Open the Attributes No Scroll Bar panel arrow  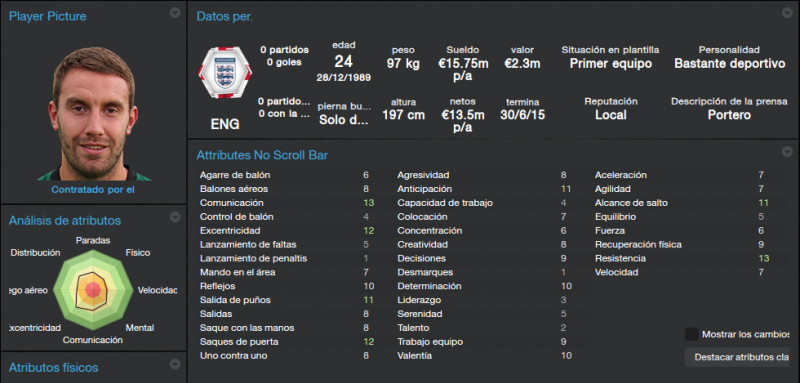787,151
